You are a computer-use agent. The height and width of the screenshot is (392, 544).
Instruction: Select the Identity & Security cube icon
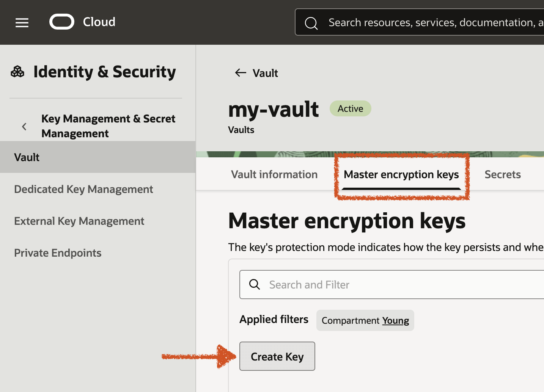click(x=17, y=71)
